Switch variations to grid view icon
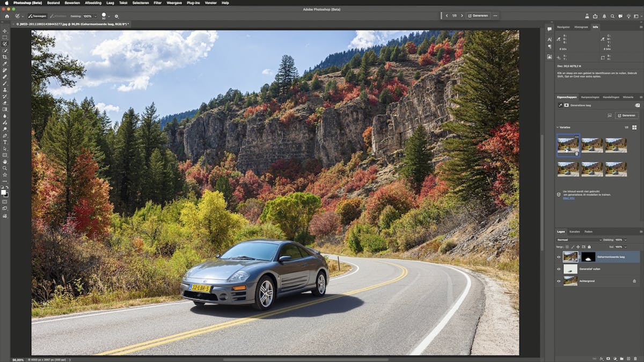This screenshot has height=362, width=644. tap(634, 128)
